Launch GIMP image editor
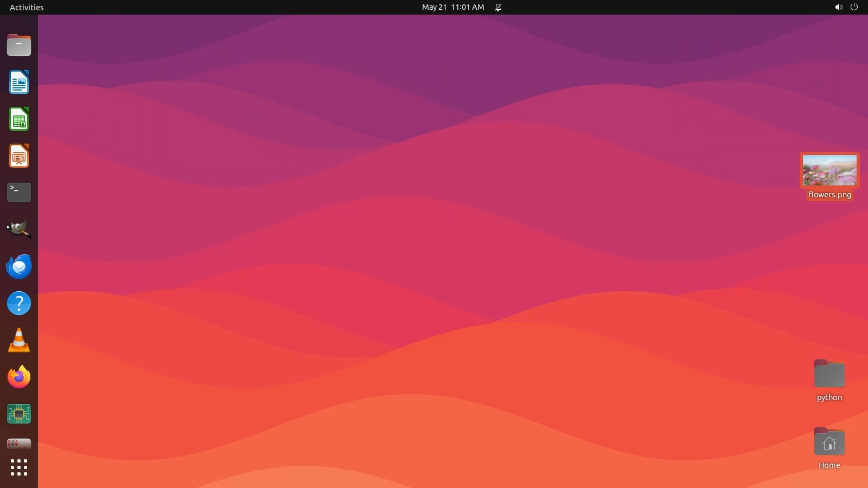Screen dimensions: 868x488 (x=19, y=229)
